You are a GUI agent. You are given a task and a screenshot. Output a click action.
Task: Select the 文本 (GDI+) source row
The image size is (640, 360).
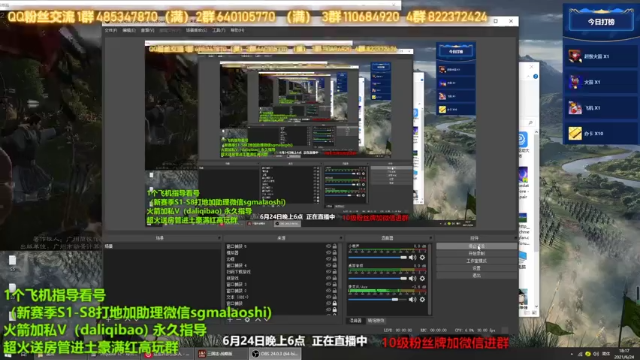click(282, 297)
